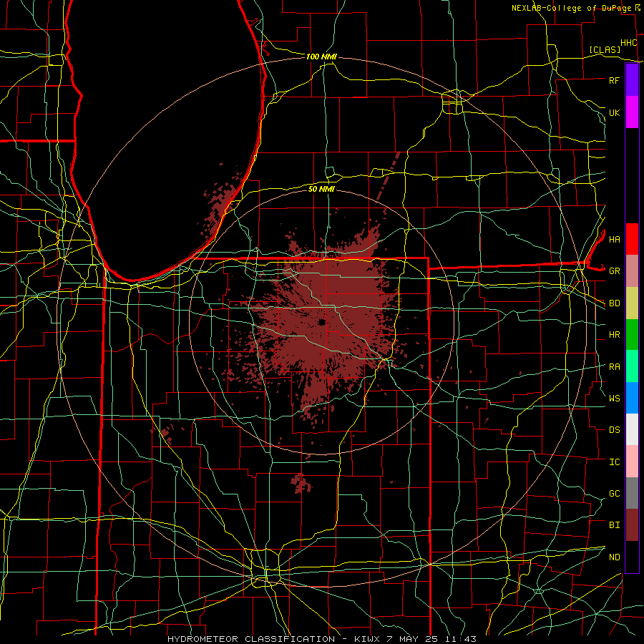Click the WS blue legend color block
The height and width of the screenshot is (644, 644).
(632, 398)
